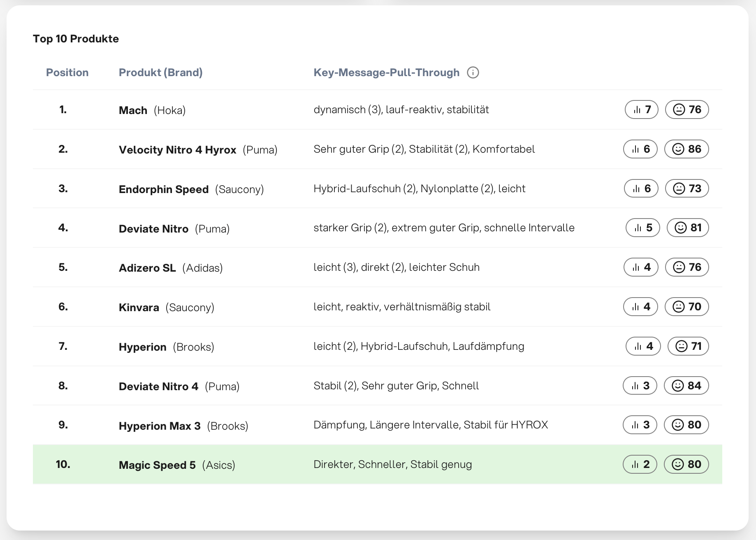Open the mentions badge for Velocity Nitro 4 Hyrox
The height and width of the screenshot is (540, 756).
point(640,149)
